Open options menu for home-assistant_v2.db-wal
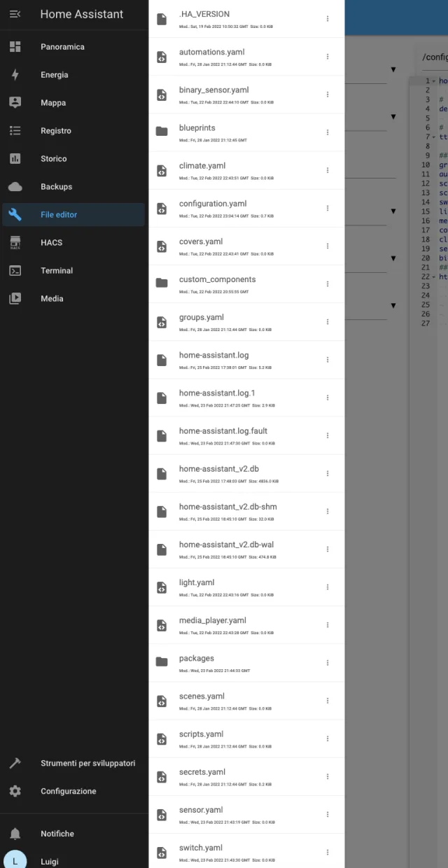This screenshot has height=868, width=448. pos(328,548)
